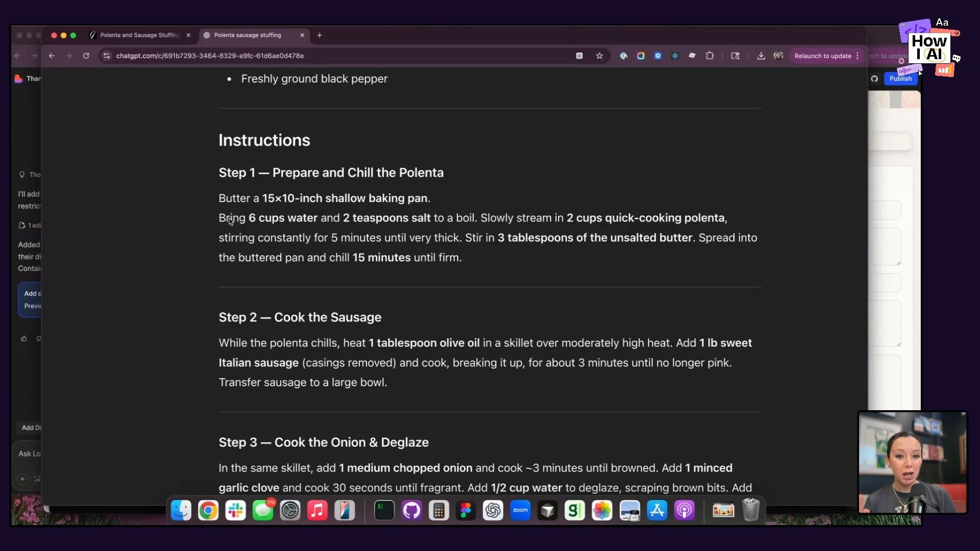
Task: Open Finder from the dock
Action: click(181, 510)
